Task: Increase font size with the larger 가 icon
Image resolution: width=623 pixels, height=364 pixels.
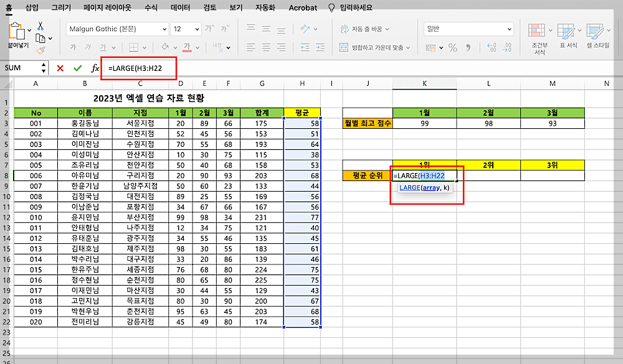Action: [x=209, y=29]
